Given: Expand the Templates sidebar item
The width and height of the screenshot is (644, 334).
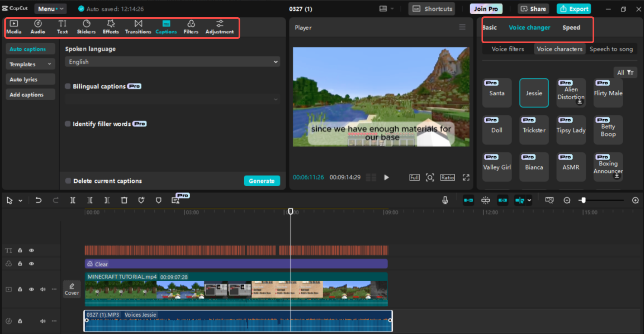Looking at the screenshot, I should click(30, 64).
